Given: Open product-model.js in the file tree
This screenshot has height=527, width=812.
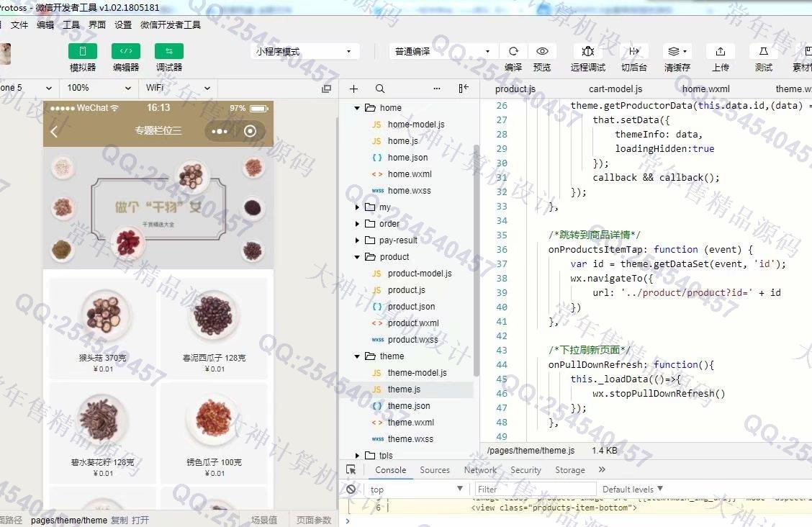Looking at the screenshot, I should pyautogui.click(x=420, y=274).
